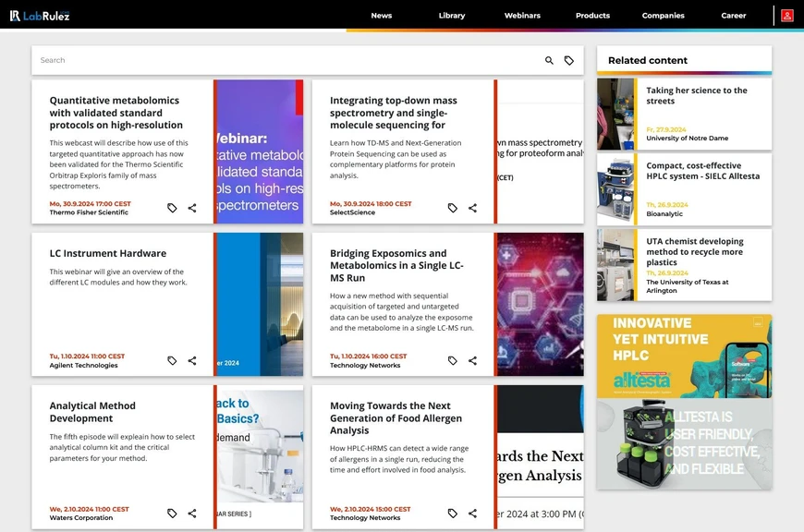Open Quantitative metabolomics webinar banner image
Viewport: 804px width, 532px height.
[259, 151]
